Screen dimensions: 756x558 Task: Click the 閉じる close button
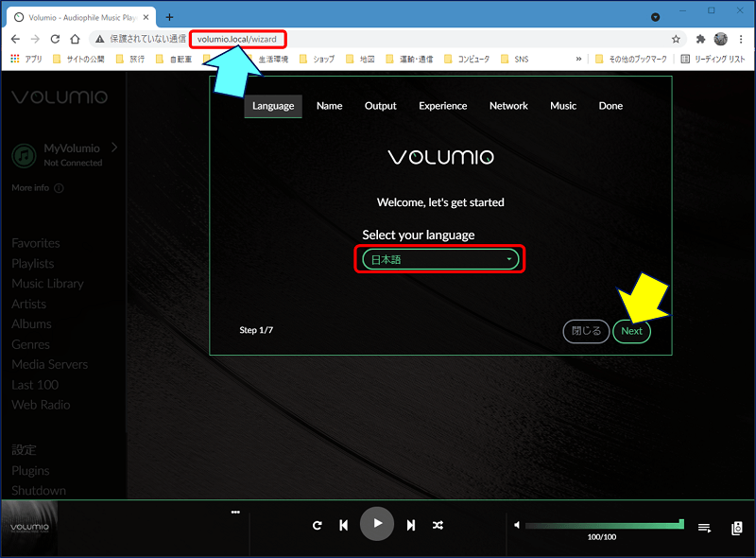point(586,331)
